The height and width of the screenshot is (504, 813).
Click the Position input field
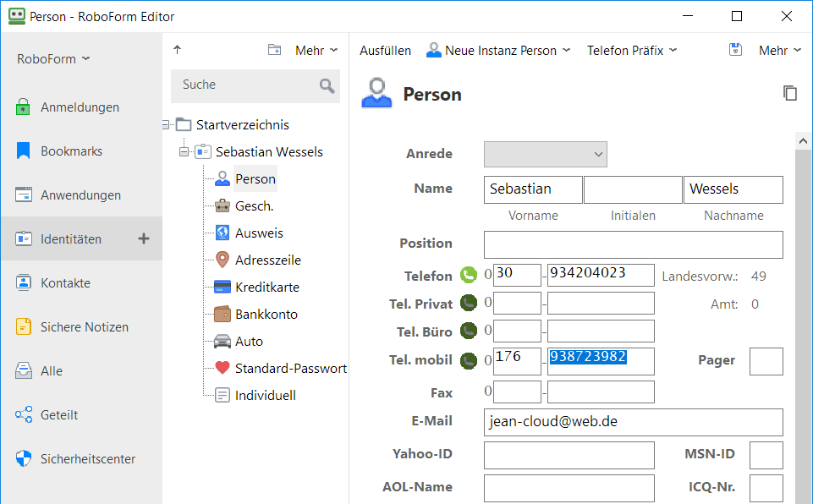[634, 244]
